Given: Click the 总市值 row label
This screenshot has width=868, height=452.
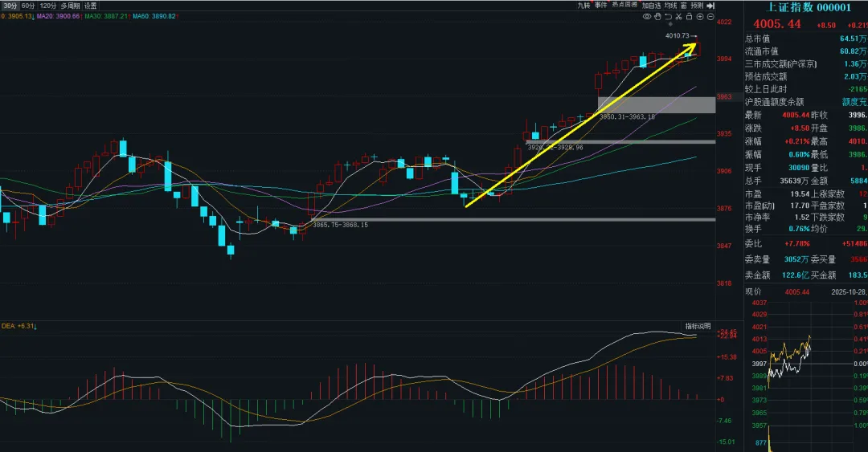Looking at the screenshot, I should 757,39.
